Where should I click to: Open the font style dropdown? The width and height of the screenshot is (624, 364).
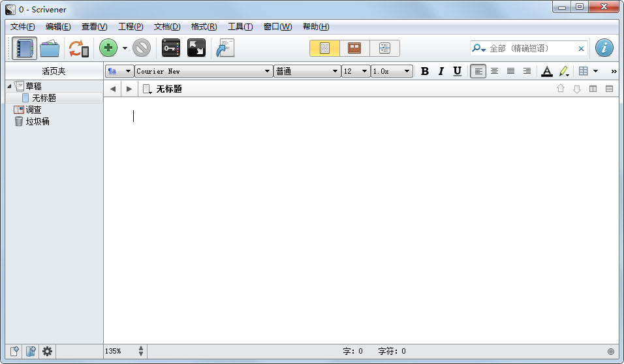coord(307,71)
